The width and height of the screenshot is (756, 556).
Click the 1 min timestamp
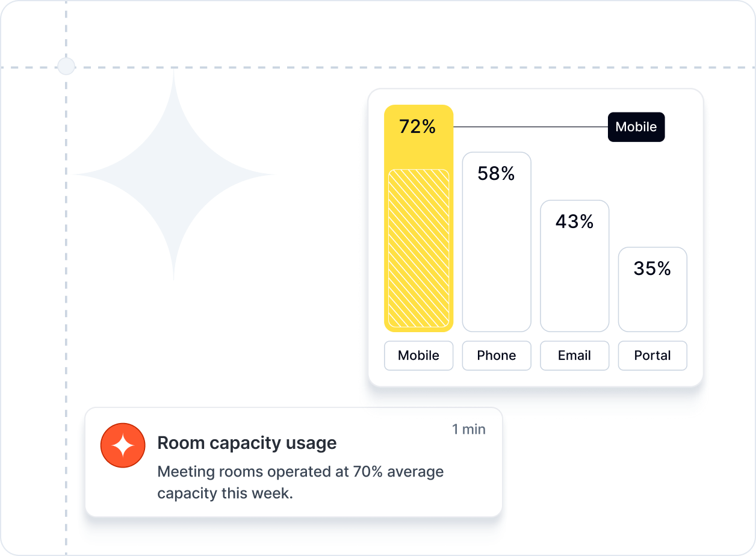[469, 429]
